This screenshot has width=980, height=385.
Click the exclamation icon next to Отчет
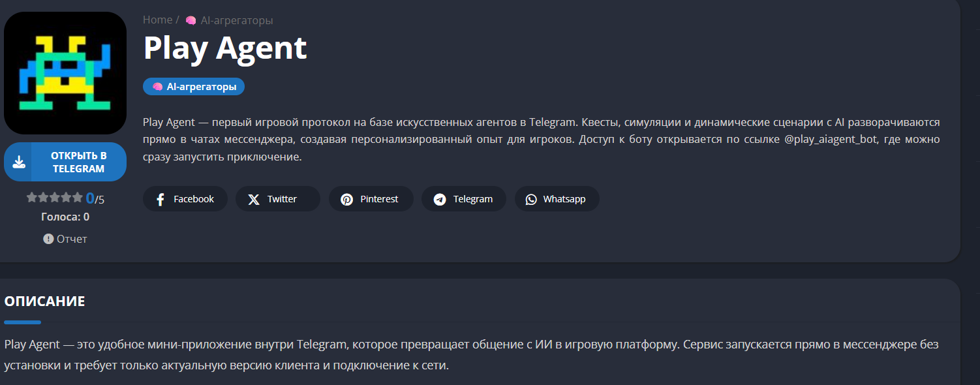[48, 239]
